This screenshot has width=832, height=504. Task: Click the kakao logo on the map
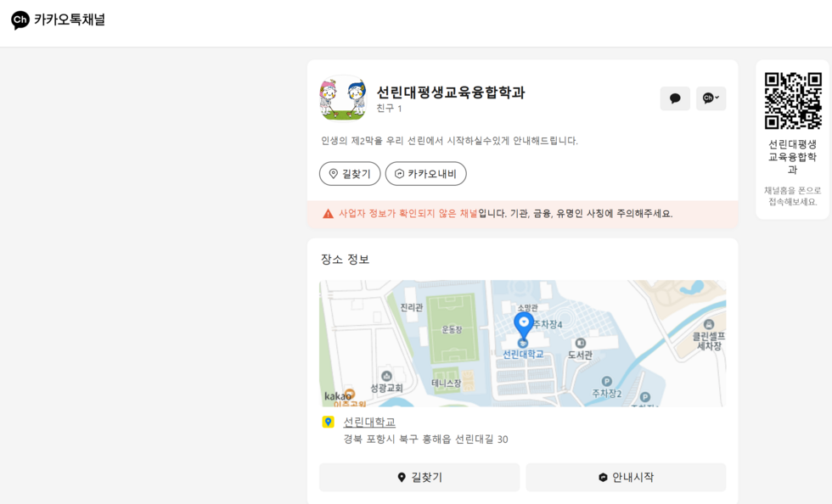338,396
